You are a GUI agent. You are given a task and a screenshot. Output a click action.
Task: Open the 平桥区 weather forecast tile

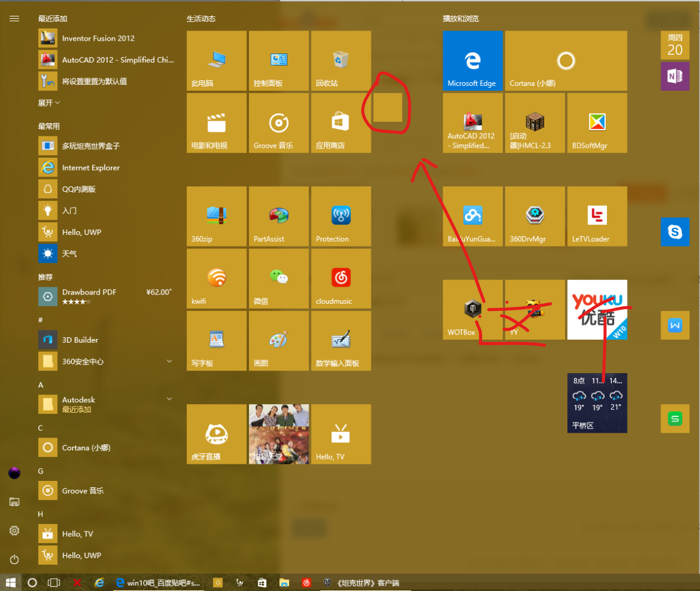click(597, 403)
